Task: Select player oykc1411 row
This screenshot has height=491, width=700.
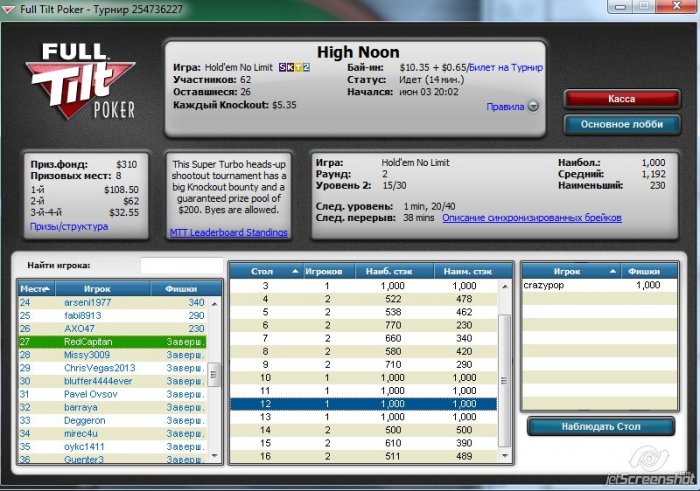Action: point(112,447)
